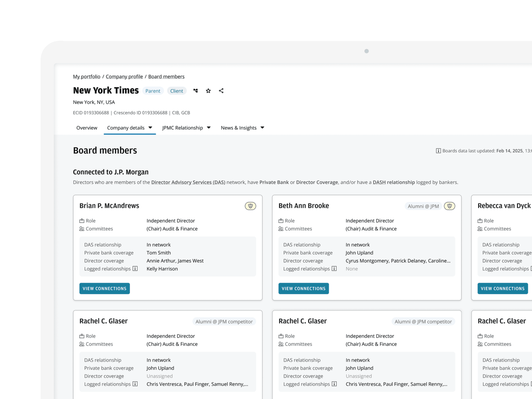Select the Company details tab label
The height and width of the screenshot is (399, 532).
click(126, 128)
